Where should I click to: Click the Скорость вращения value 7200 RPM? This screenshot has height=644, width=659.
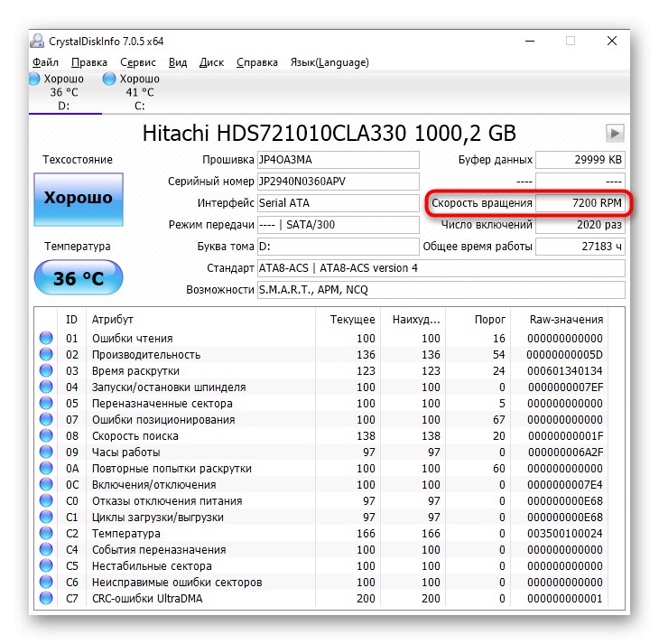point(580,203)
